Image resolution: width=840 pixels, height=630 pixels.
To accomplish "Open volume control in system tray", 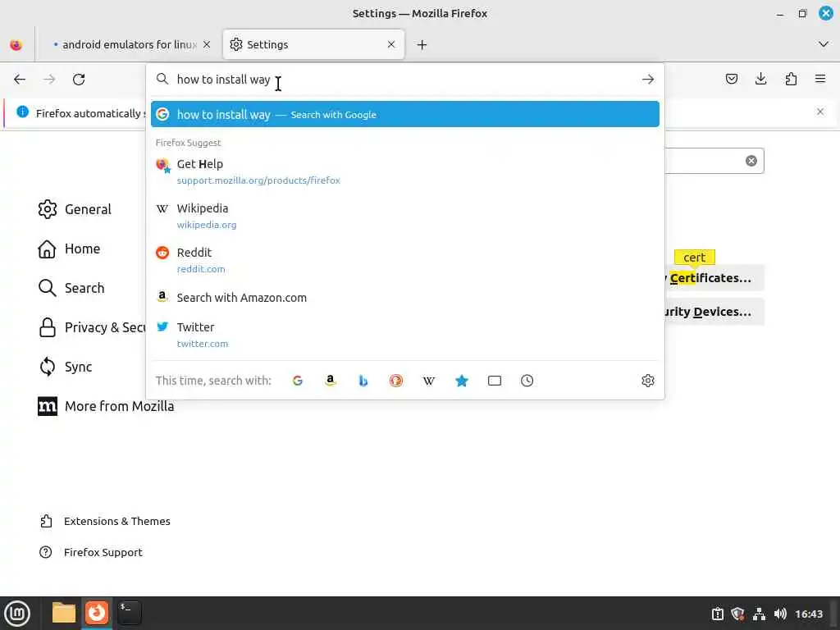I will click(x=781, y=614).
